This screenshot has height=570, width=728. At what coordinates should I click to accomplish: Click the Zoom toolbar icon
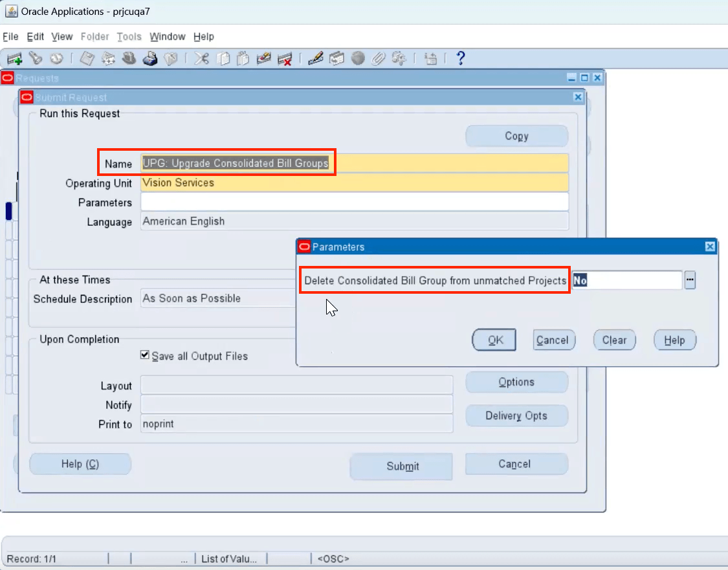(x=336, y=58)
